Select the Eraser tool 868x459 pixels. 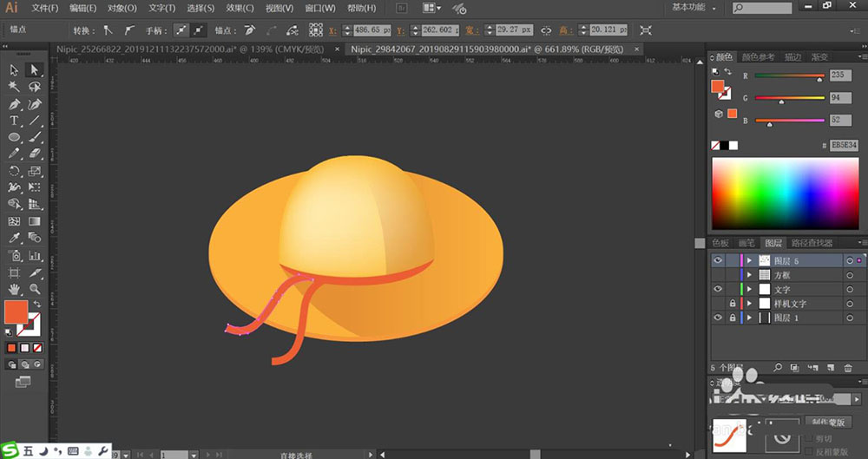pos(35,154)
